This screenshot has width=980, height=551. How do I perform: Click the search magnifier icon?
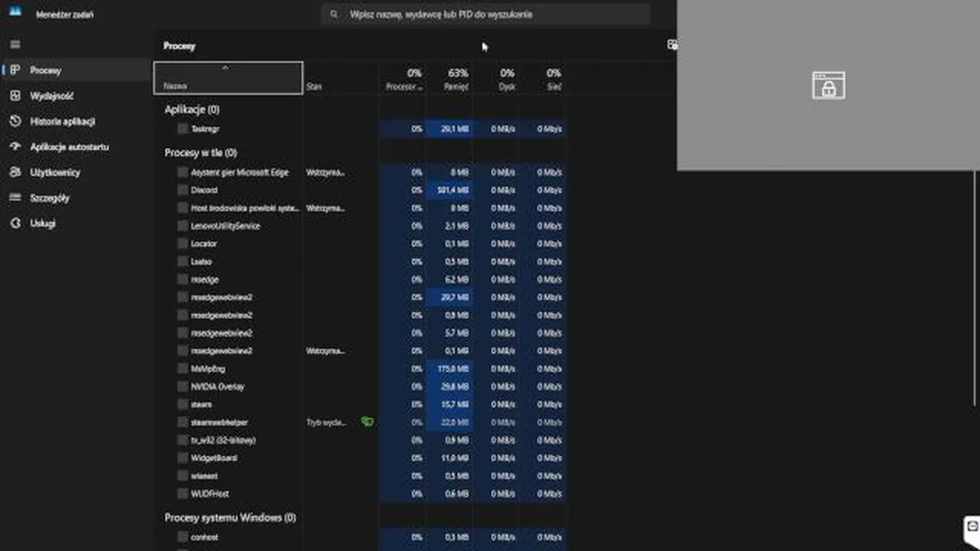click(334, 14)
